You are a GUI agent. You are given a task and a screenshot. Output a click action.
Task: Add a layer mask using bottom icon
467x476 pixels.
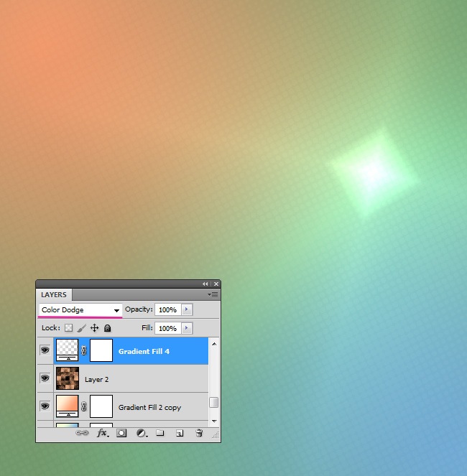(x=121, y=433)
